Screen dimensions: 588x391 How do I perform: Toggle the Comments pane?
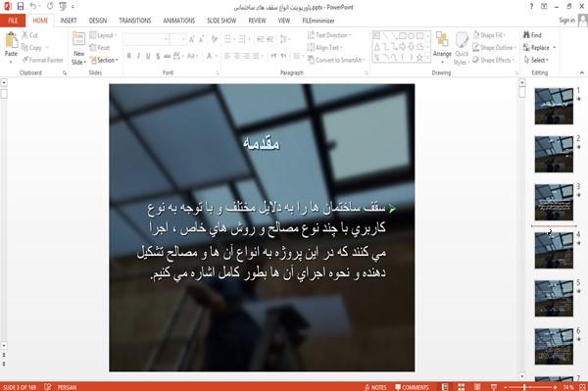412,387
